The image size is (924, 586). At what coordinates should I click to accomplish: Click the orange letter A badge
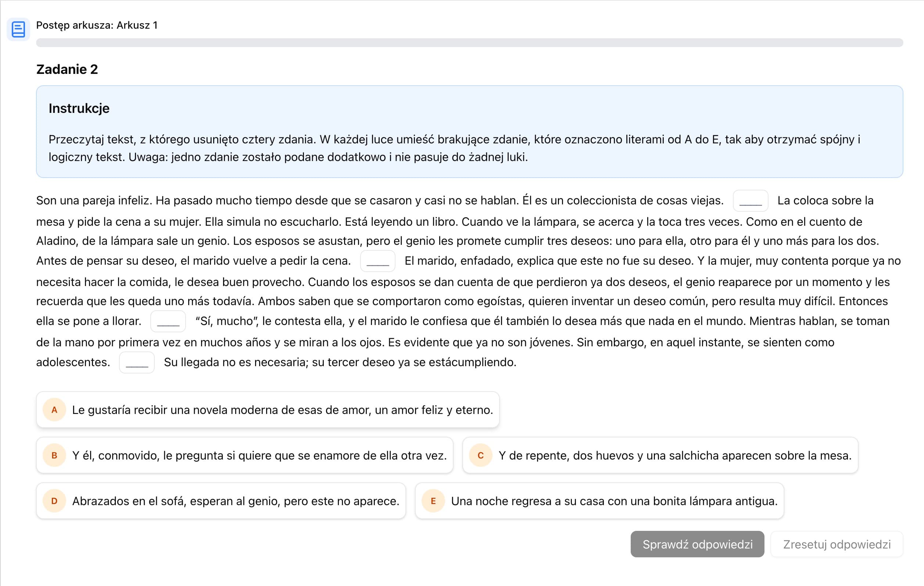tap(54, 410)
